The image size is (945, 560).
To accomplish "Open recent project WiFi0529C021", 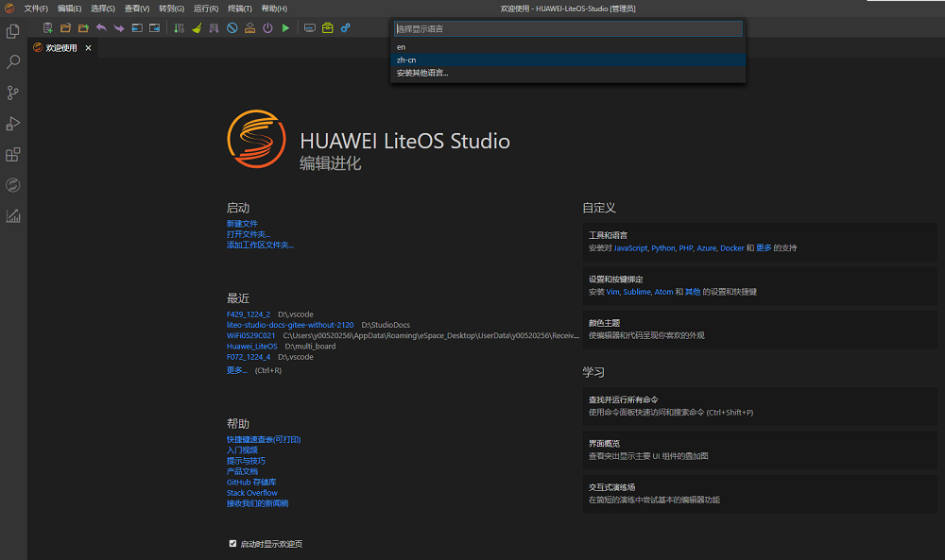I will pos(250,336).
